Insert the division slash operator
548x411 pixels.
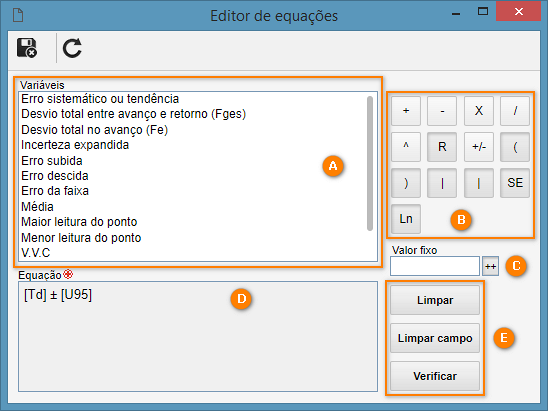515,111
